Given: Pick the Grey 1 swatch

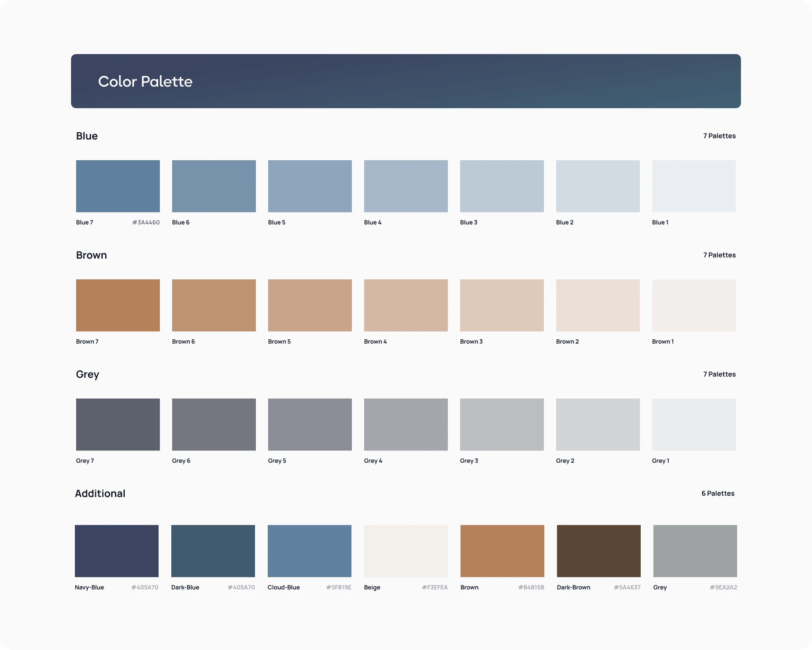Looking at the screenshot, I should tap(694, 424).
